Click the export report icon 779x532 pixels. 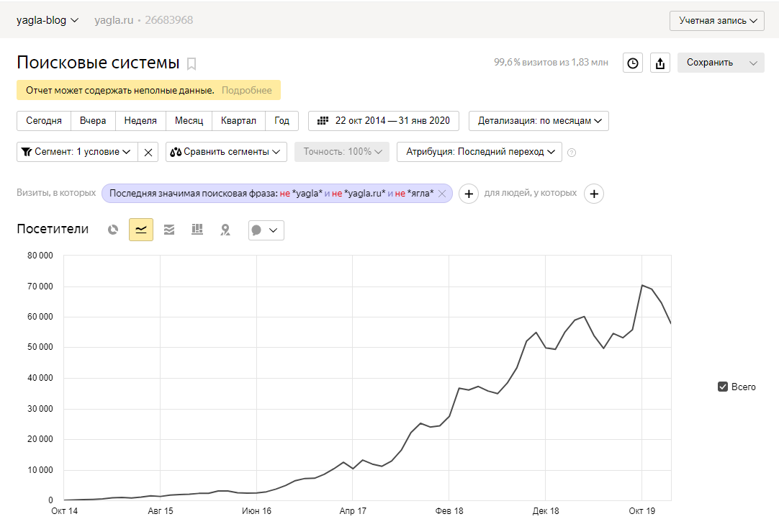pos(659,63)
